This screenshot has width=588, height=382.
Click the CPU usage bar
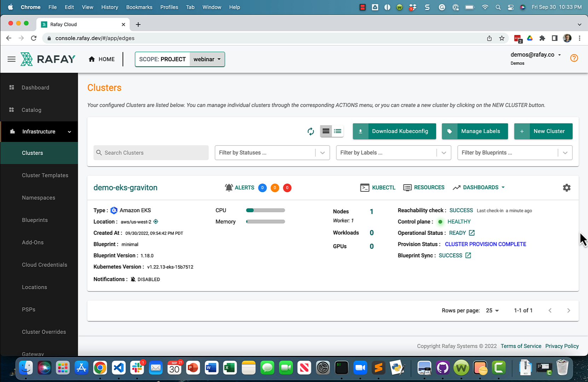pyautogui.click(x=266, y=210)
